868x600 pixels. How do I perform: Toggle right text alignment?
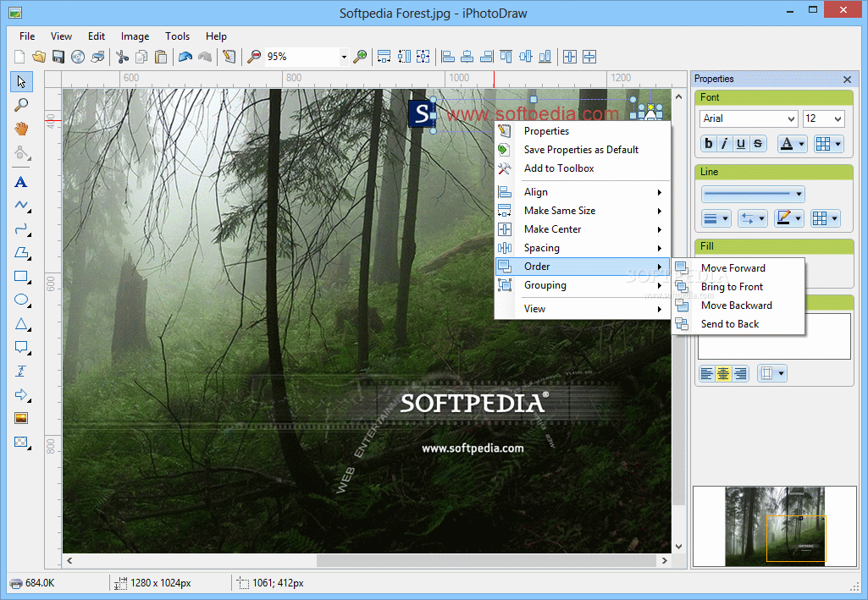tap(739, 374)
